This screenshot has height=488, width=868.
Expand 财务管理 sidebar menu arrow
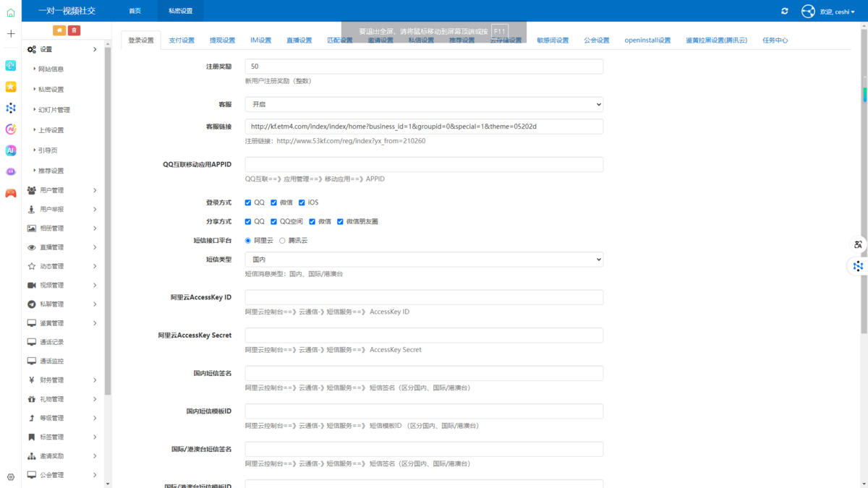coord(95,380)
